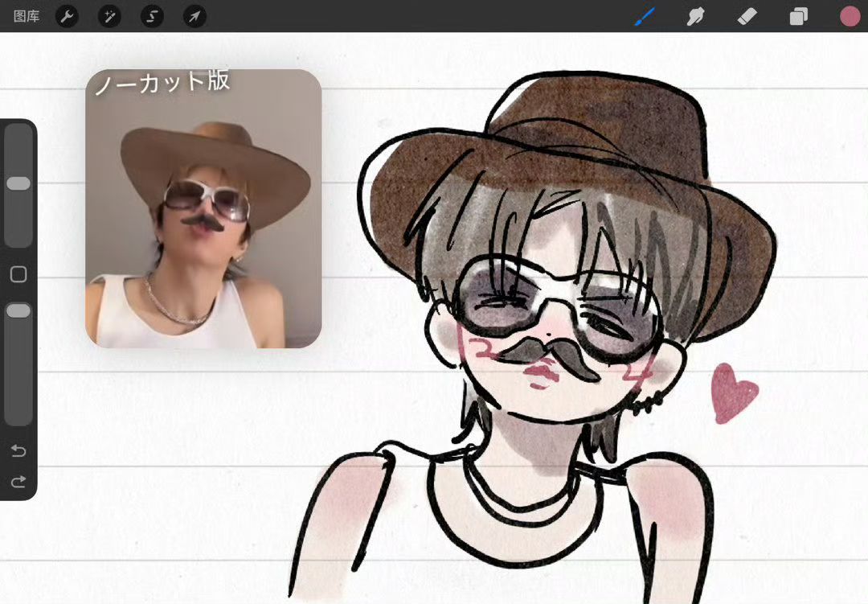Open the Selection tool
The width and height of the screenshot is (868, 604).
[152, 16]
